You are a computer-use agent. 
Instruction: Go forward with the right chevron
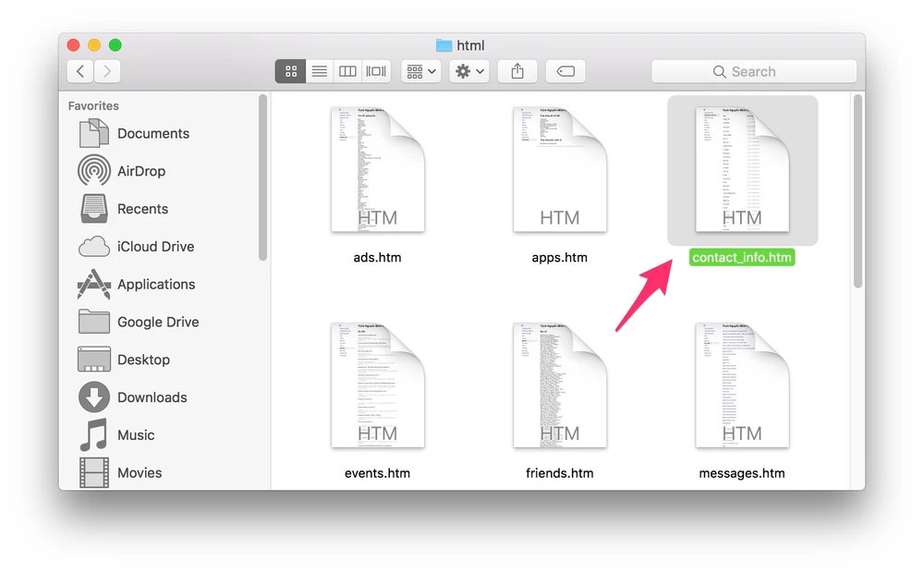pos(107,71)
